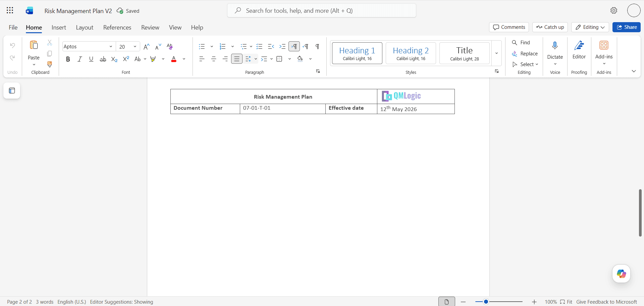Toggle left-to-right text direction
This screenshot has height=306, width=644.
pyautogui.click(x=294, y=47)
